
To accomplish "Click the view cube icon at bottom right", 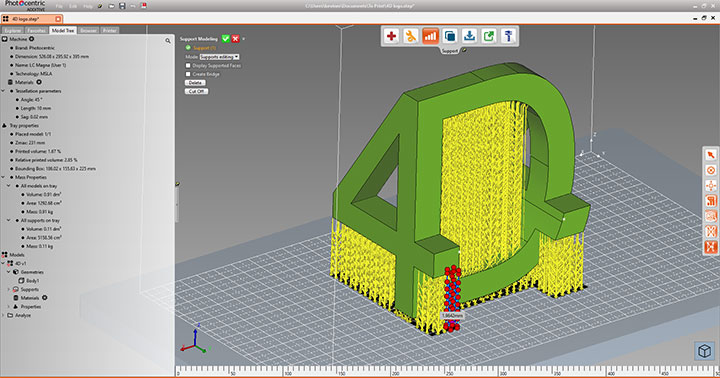I will [x=704, y=351].
